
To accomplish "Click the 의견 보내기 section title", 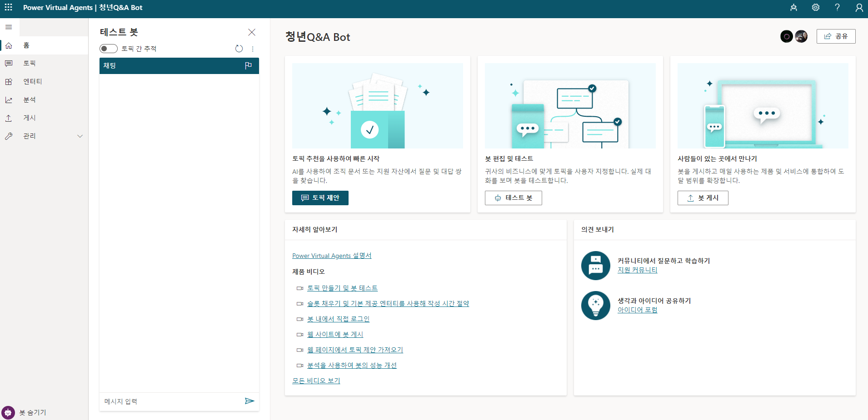I will [x=597, y=230].
